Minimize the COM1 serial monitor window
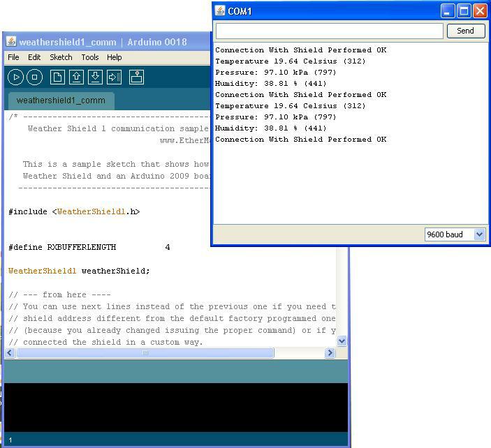Screen dimensions: 491x448 447,11
